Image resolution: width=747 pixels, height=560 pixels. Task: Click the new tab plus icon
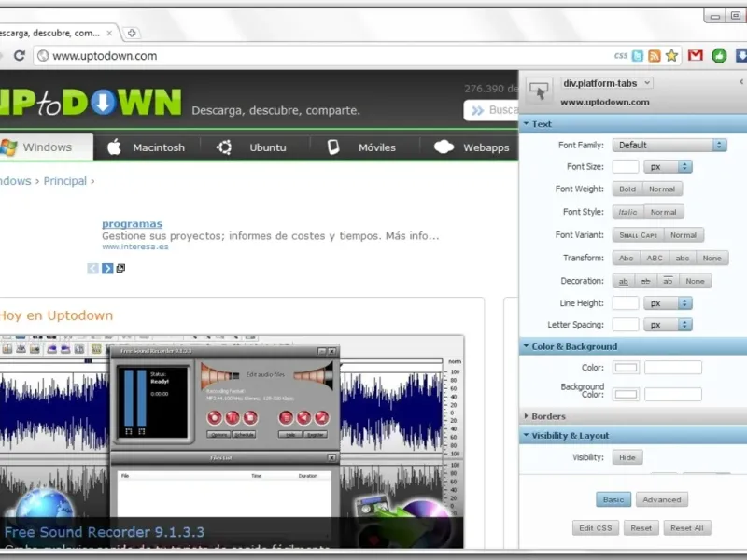(x=132, y=33)
